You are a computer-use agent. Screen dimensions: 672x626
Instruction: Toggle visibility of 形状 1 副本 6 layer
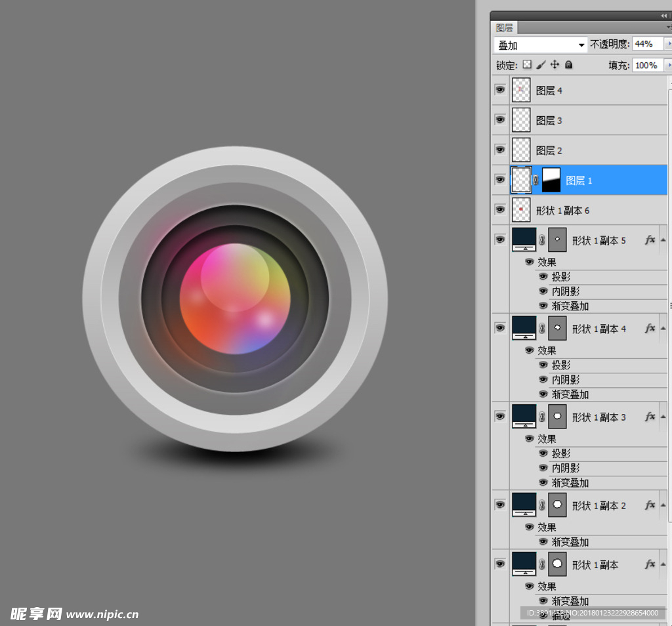click(500, 210)
